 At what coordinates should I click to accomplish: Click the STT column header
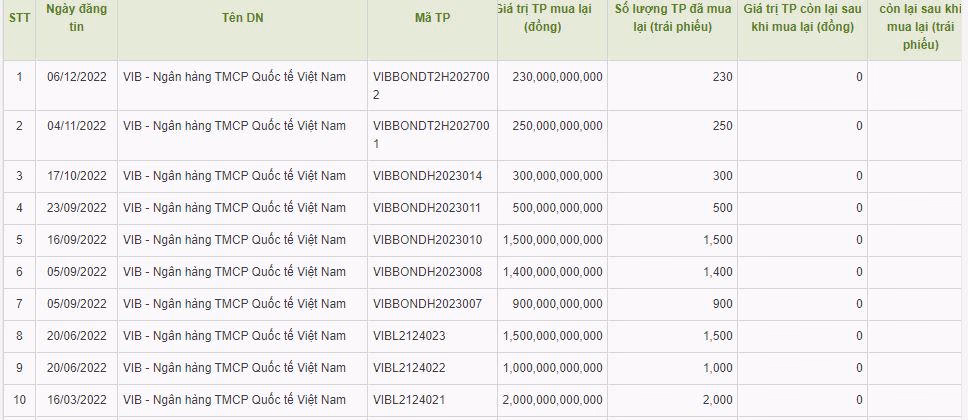[18, 18]
